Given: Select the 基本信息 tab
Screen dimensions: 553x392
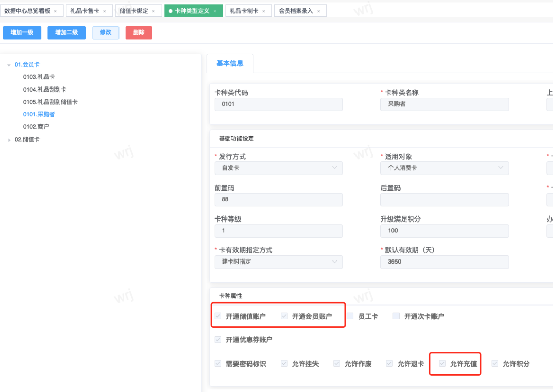Looking at the screenshot, I should pyautogui.click(x=230, y=63).
